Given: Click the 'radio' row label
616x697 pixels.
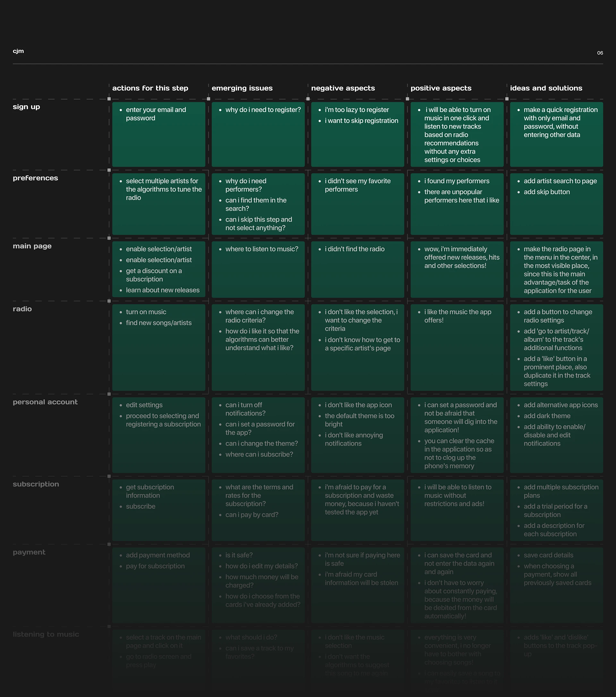Looking at the screenshot, I should click(22, 309).
